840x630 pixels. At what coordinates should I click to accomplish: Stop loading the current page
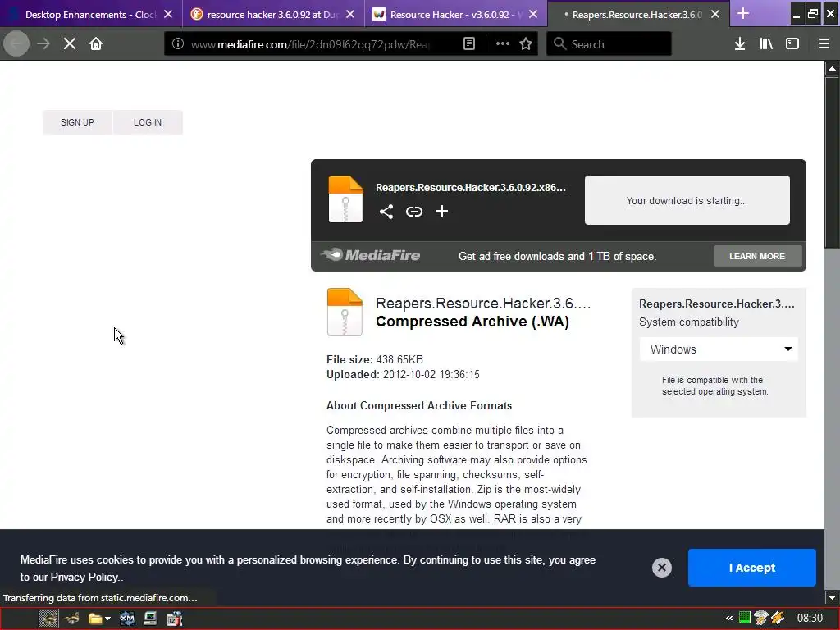point(70,44)
